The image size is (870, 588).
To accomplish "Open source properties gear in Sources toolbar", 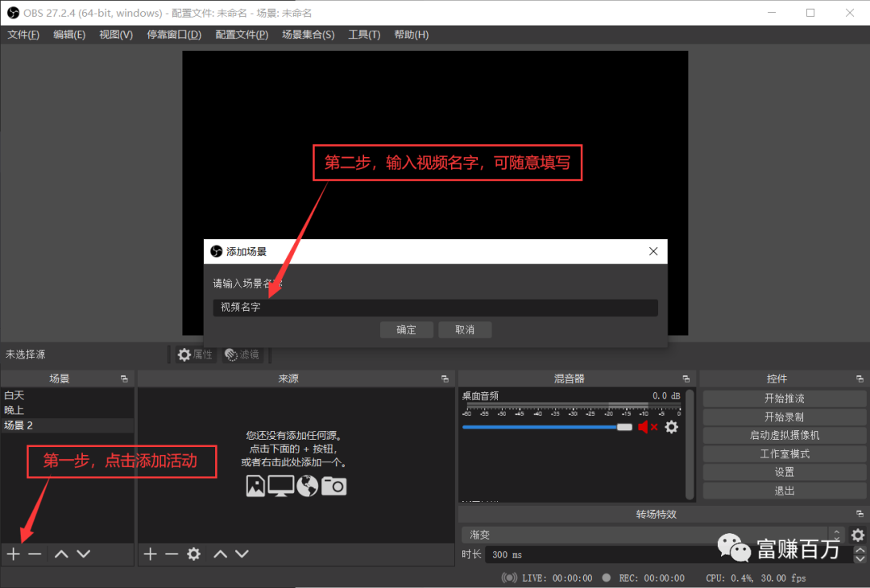I will 193,554.
